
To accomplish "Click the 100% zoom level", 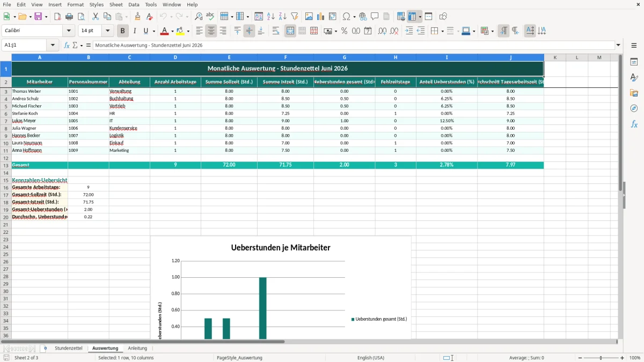I will [634, 358].
